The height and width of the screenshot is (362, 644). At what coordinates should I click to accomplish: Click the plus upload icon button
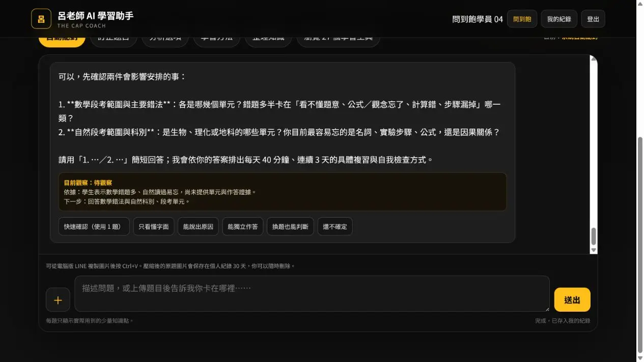(x=58, y=299)
